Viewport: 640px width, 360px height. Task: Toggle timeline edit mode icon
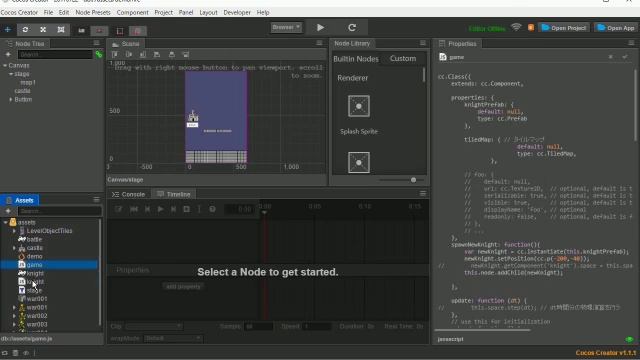click(118, 209)
